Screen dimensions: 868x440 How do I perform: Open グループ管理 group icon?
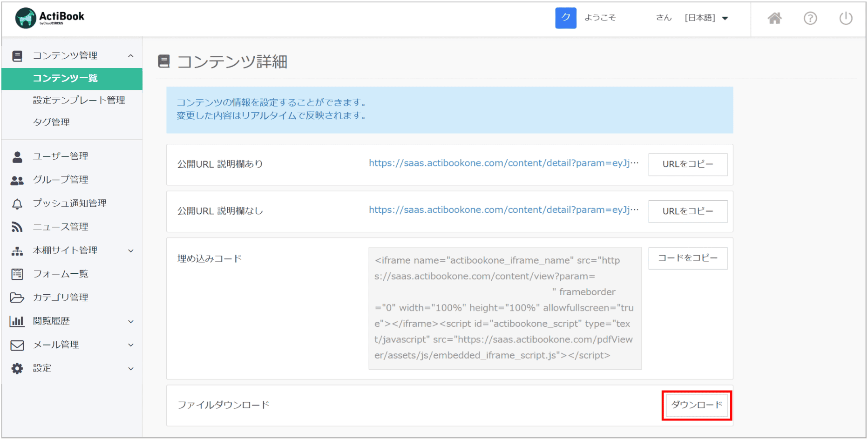tap(17, 180)
